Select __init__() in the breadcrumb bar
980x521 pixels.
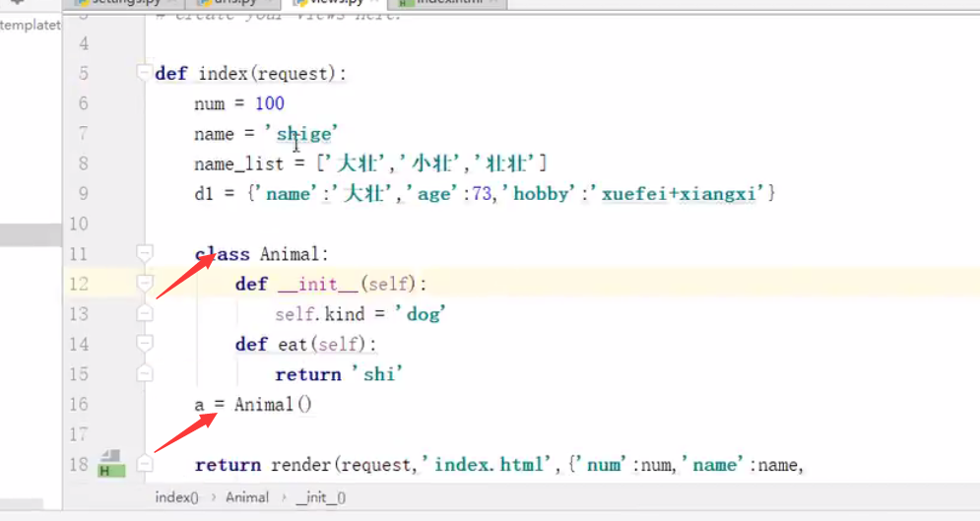(x=321, y=497)
